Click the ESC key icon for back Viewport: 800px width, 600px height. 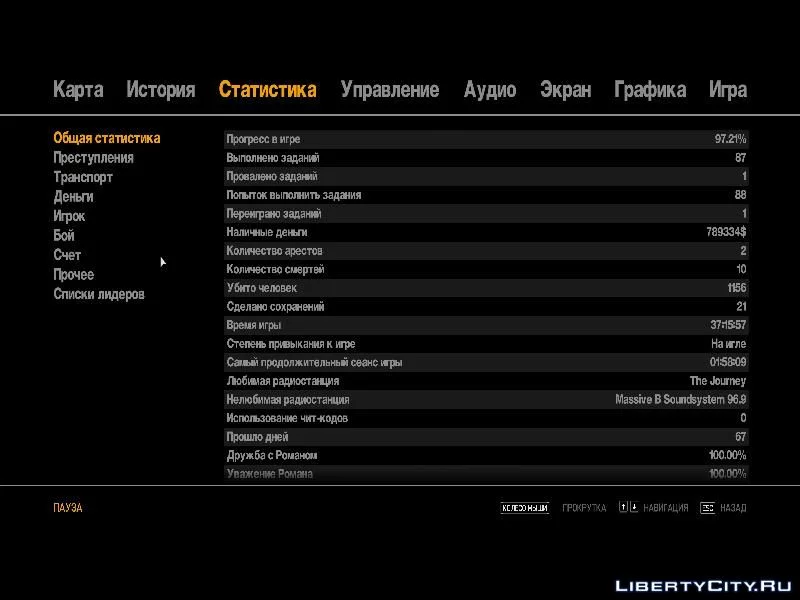707,508
